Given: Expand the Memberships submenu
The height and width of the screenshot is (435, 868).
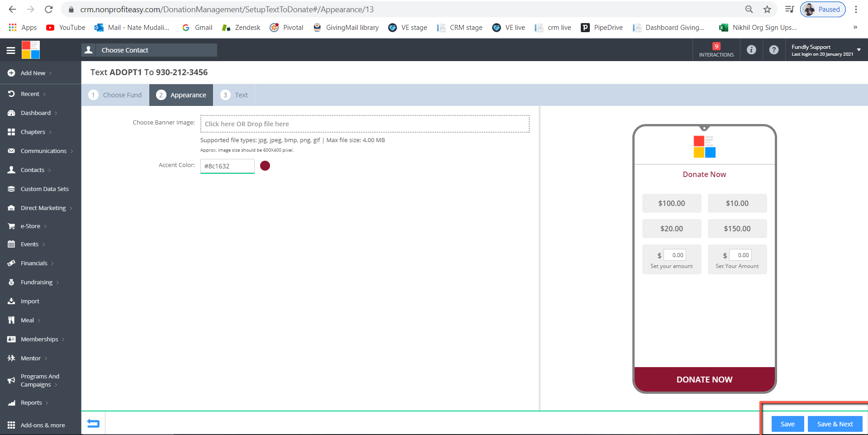Looking at the screenshot, I should pyautogui.click(x=63, y=339).
